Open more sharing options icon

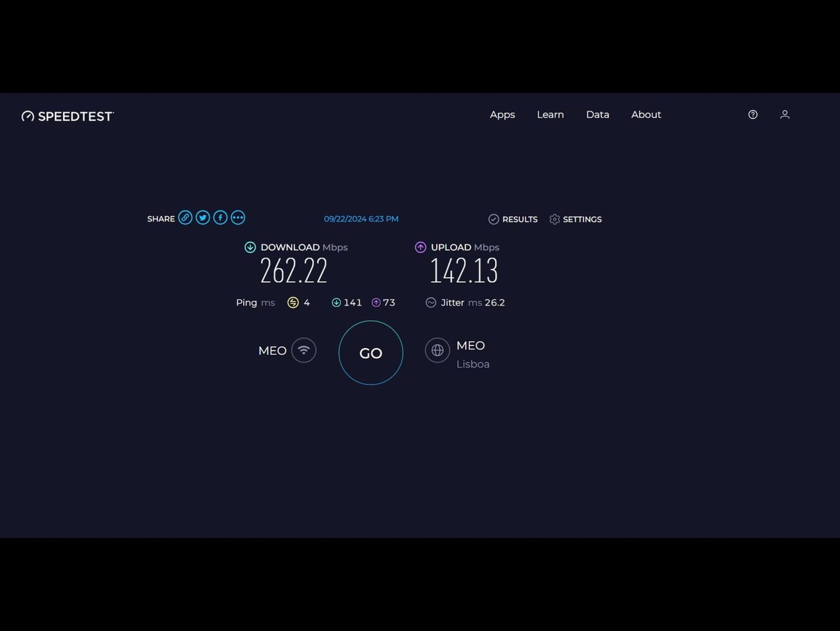pos(238,218)
